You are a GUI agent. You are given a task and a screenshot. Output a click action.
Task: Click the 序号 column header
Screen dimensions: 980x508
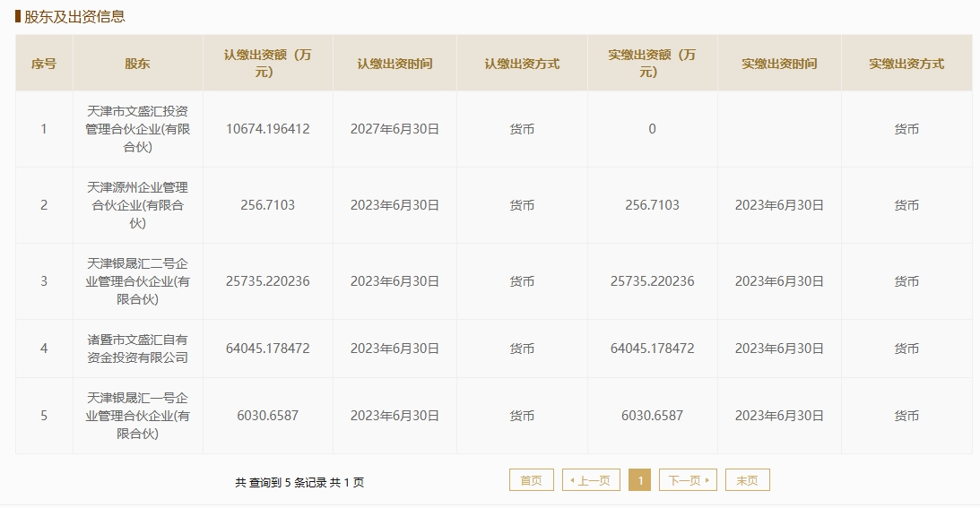pyautogui.click(x=44, y=63)
